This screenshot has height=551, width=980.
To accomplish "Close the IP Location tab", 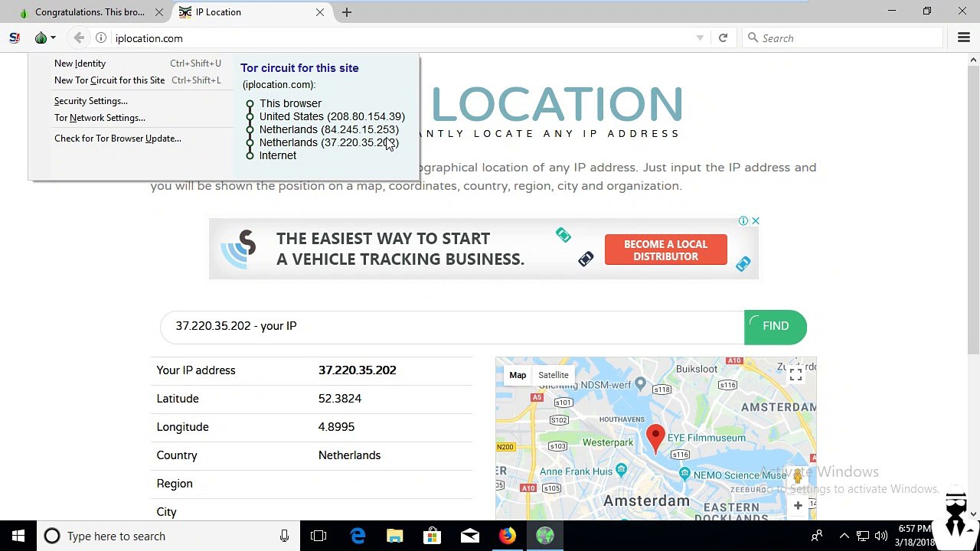I will point(320,12).
